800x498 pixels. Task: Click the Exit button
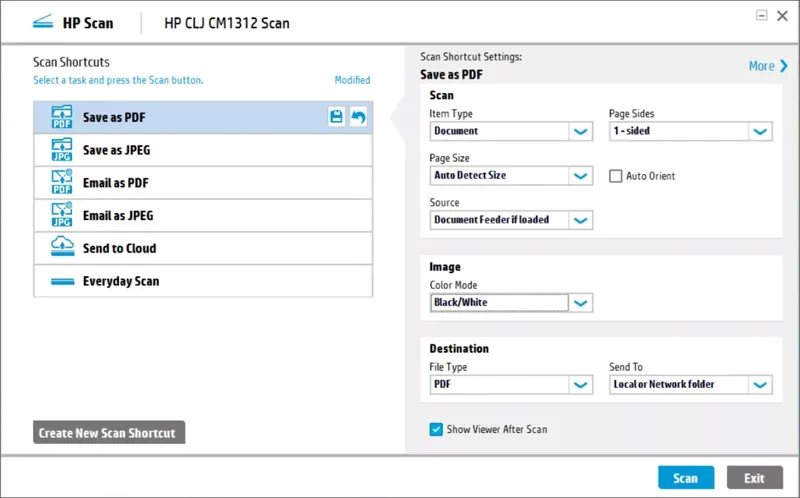pos(755,478)
